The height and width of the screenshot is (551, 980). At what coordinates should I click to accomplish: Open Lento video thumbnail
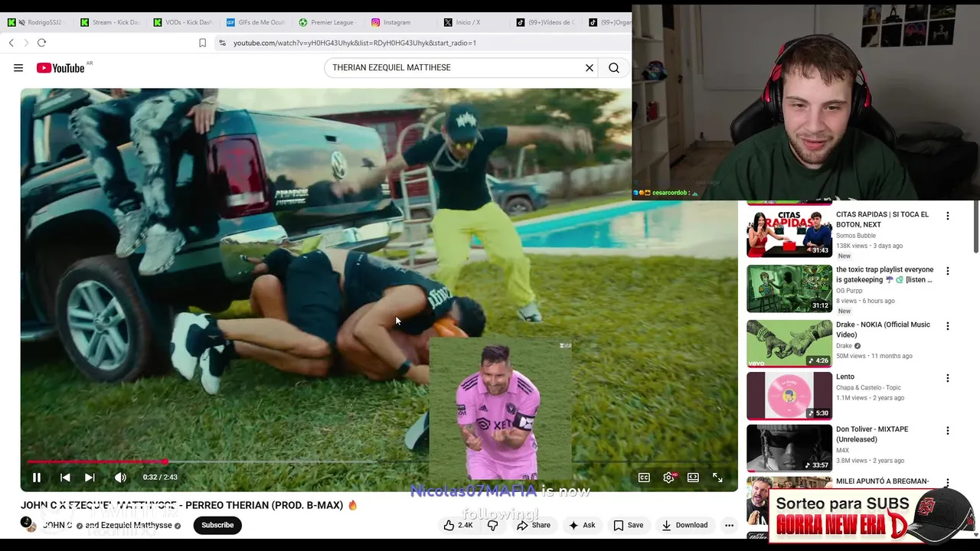(789, 396)
